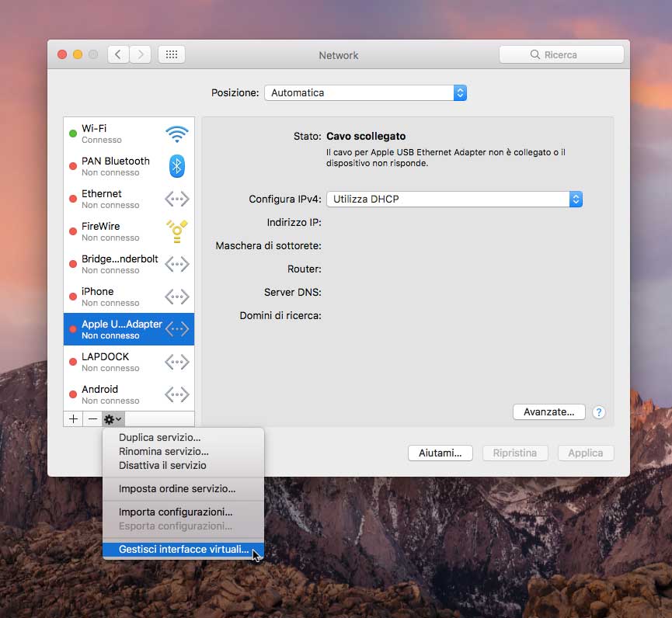Click the magnifier icon in Ricerca field
Viewport: 672px width, 618px height.
coord(534,54)
